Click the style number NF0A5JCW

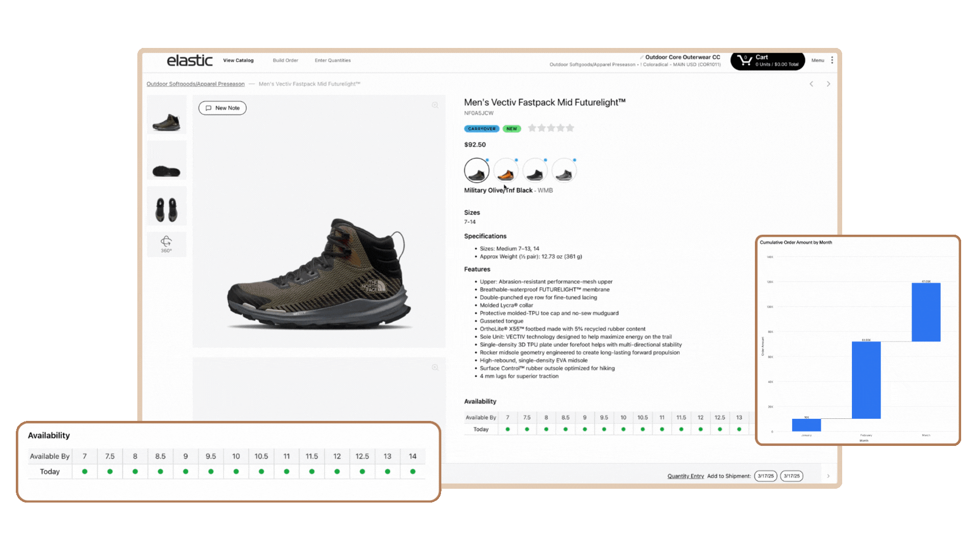[479, 113]
